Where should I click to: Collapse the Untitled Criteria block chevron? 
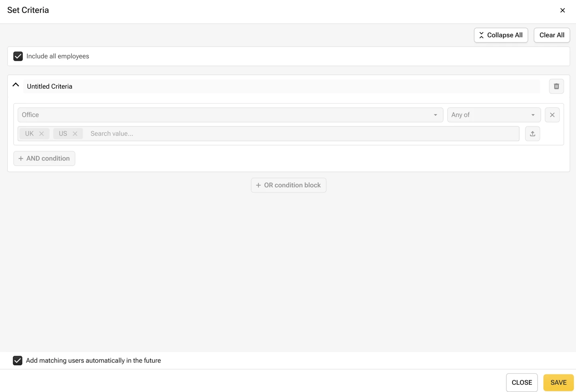tap(16, 85)
